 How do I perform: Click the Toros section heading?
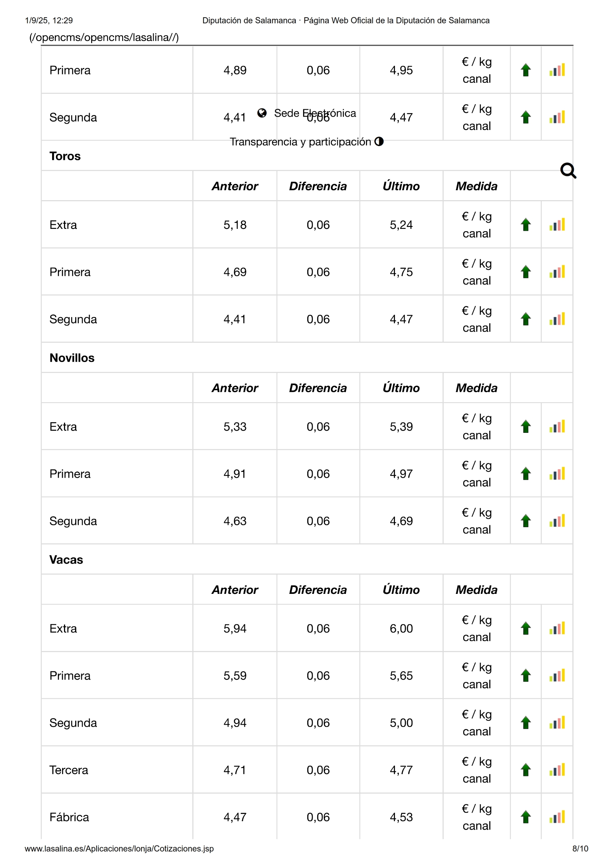pyautogui.click(x=65, y=156)
